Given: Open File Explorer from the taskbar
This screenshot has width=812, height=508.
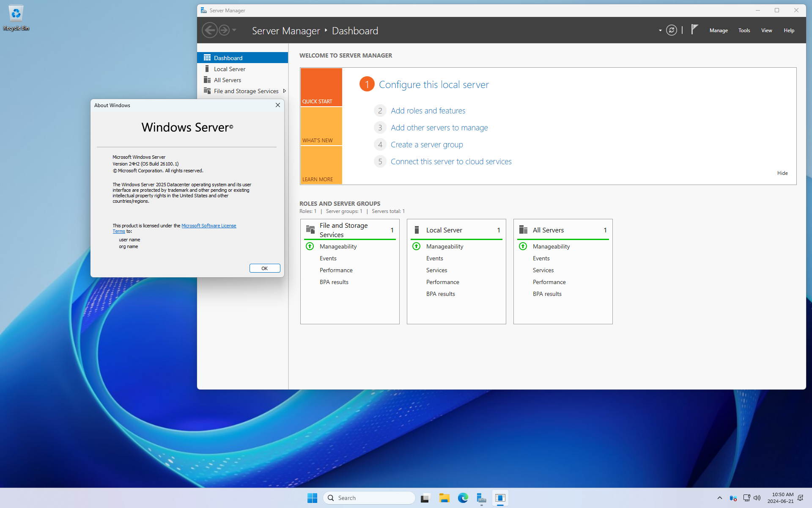Looking at the screenshot, I should pyautogui.click(x=444, y=498).
